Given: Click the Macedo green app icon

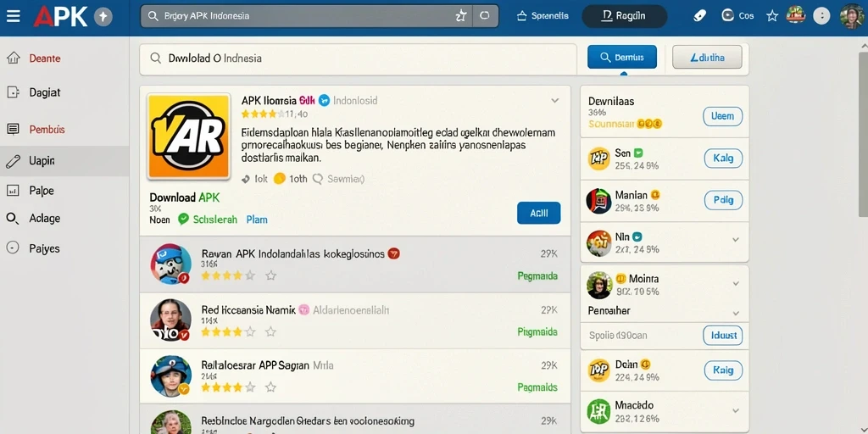Looking at the screenshot, I should [598, 411].
